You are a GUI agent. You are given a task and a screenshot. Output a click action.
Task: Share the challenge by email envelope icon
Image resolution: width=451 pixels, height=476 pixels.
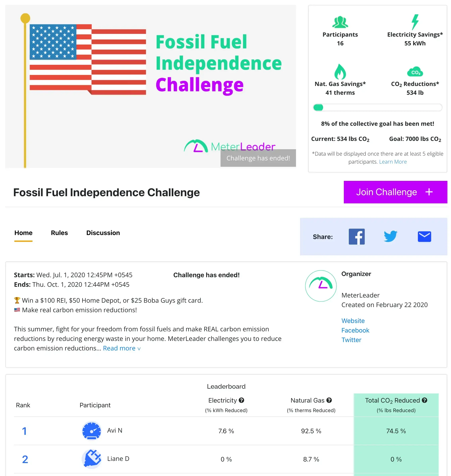pyautogui.click(x=424, y=237)
